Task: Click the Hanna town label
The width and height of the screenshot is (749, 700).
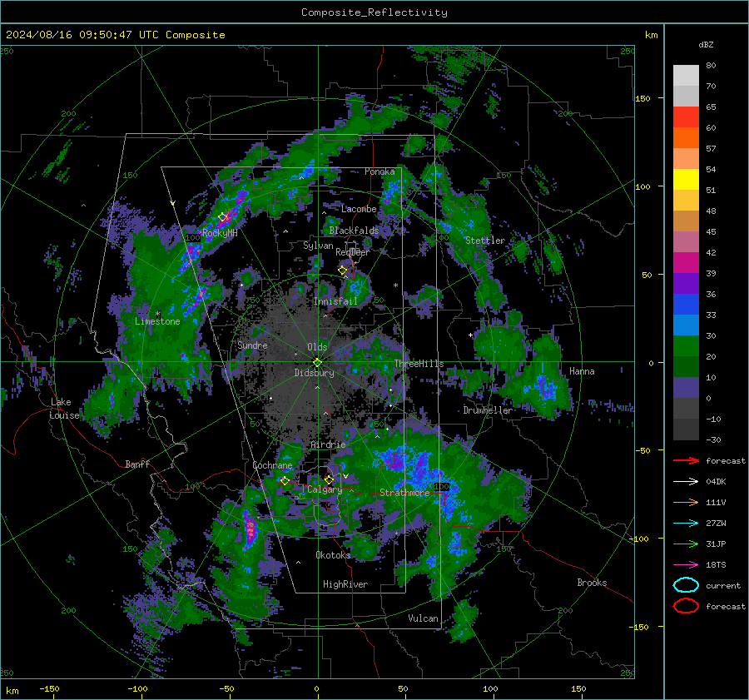Action: (x=582, y=371)
